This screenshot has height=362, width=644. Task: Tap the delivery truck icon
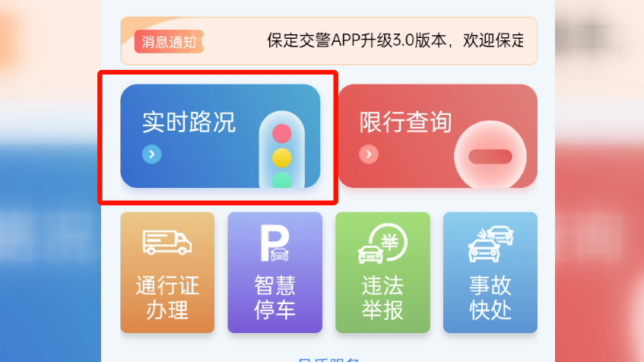(x=167, y=243)
